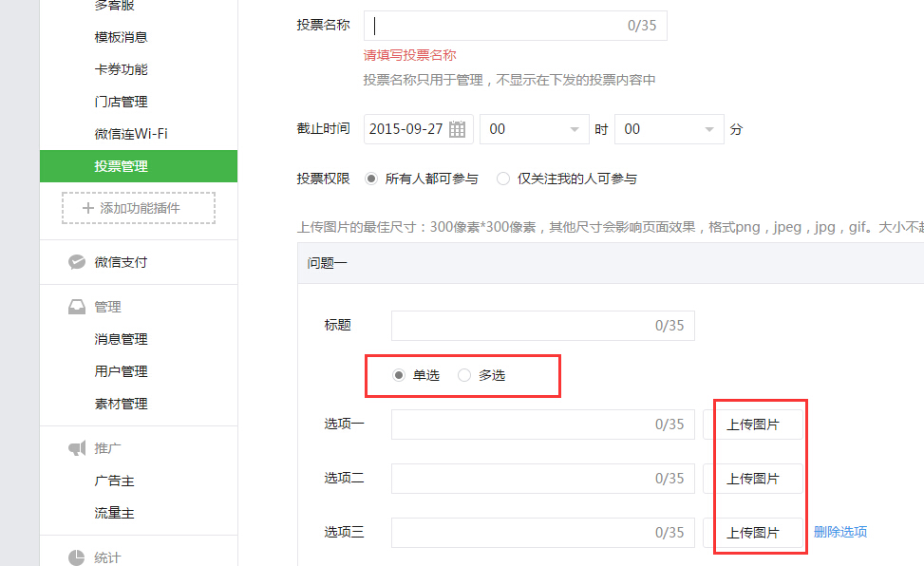The image size is (924, 566).
Task: Click the red 请填写投票名称 error text
Action: (x=409, y=55)
